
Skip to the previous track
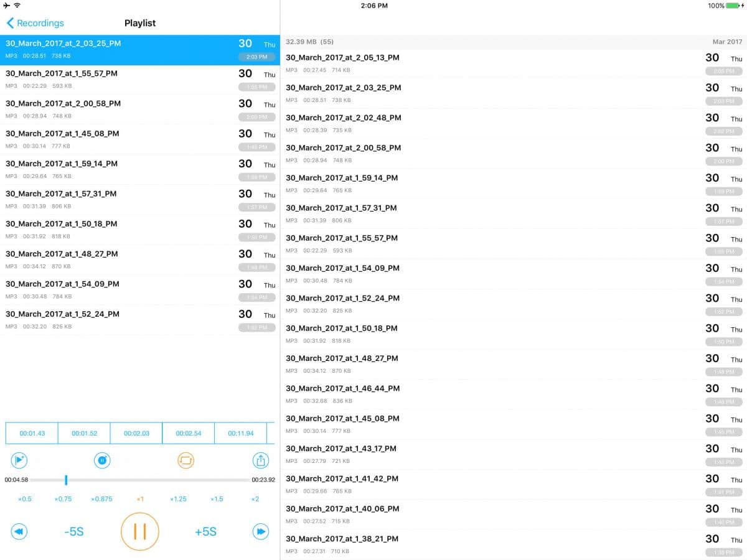point(19,531)
